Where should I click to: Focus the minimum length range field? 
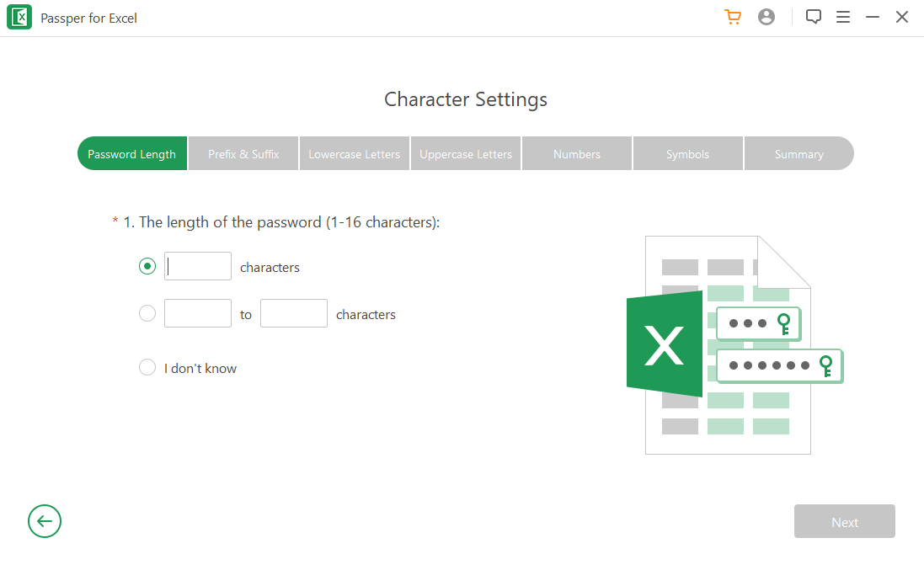click(198, 313)
